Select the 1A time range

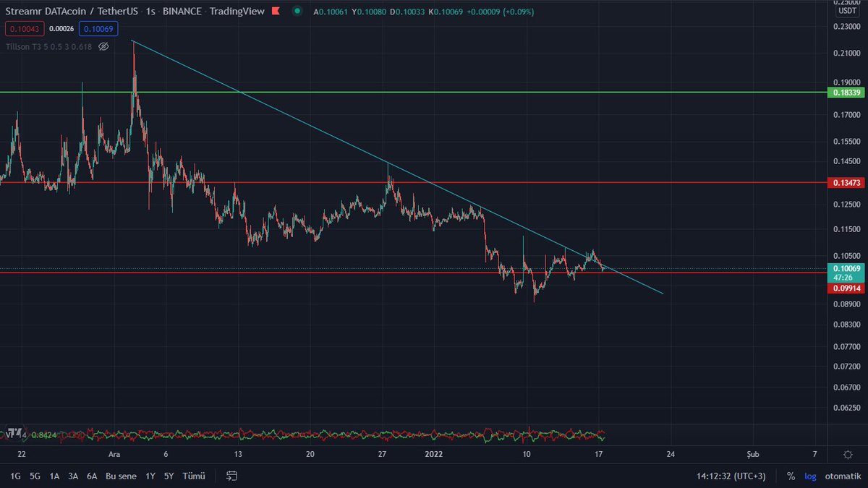coord(54,476)
